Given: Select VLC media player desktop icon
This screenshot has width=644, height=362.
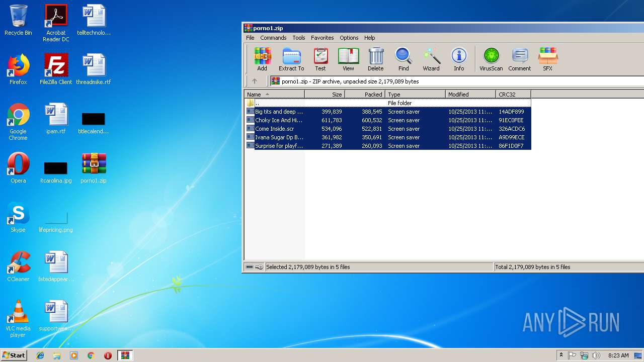Looking at the screenshot, I should coord(18,319).
